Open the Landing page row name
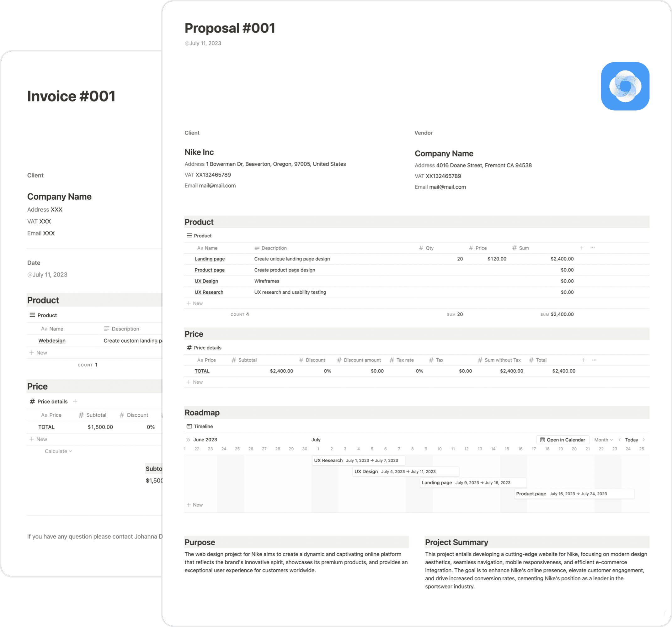 pyautogui.click(x=210, y=259)
